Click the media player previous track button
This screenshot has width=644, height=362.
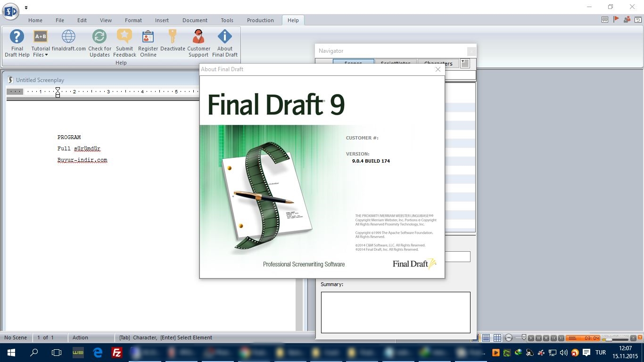(553, 338)
